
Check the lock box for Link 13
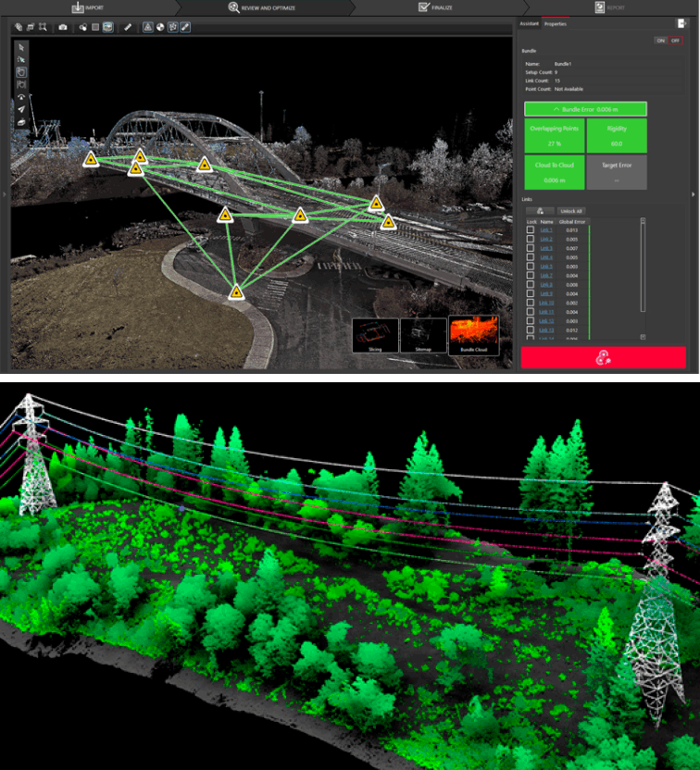(x=531, y=330)
